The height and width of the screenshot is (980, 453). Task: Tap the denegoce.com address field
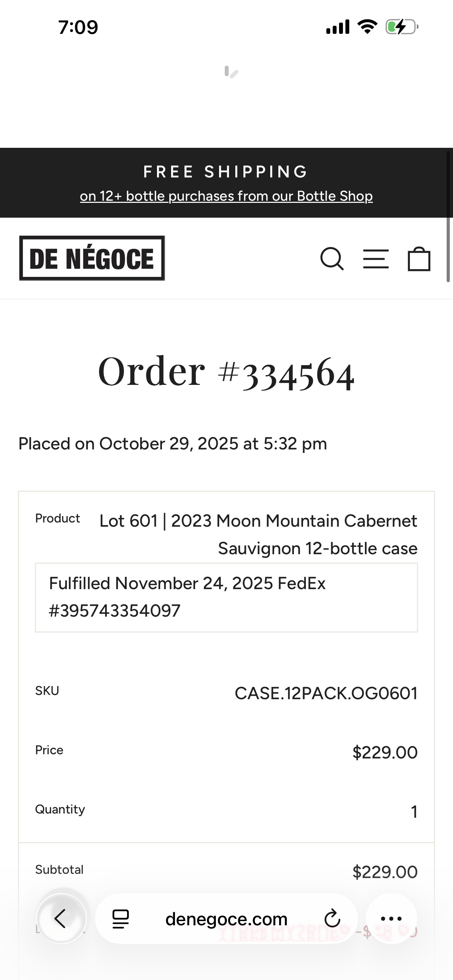coord(226,919)
